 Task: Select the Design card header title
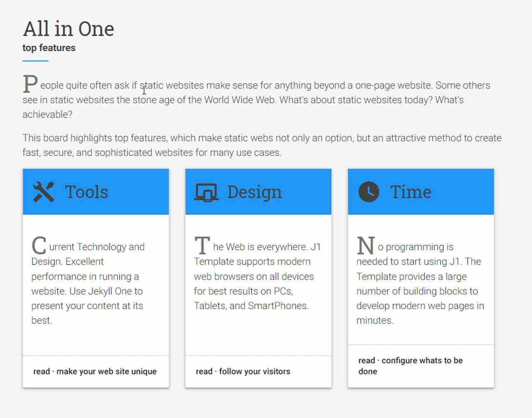click(254, 192)
